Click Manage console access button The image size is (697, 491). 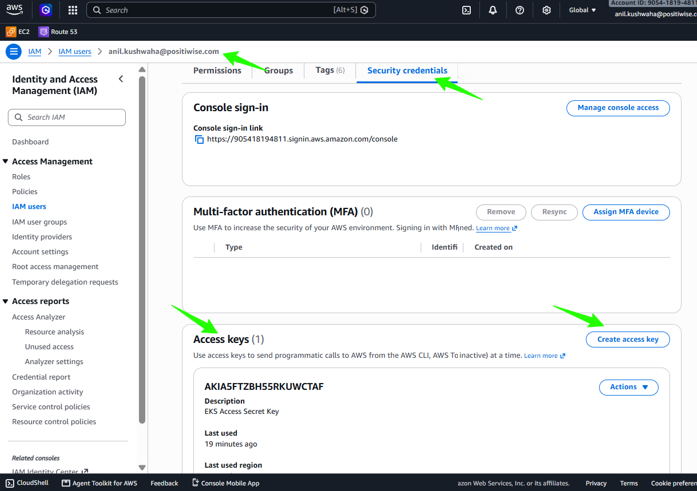[x=618, y=108]
